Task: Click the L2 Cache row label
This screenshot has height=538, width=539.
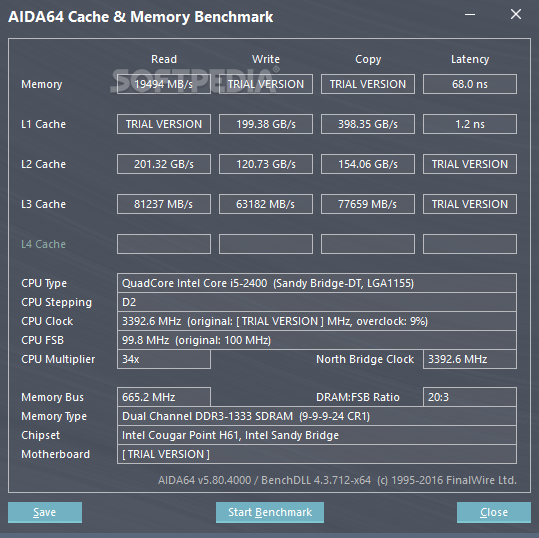Action: pos(43,164)
